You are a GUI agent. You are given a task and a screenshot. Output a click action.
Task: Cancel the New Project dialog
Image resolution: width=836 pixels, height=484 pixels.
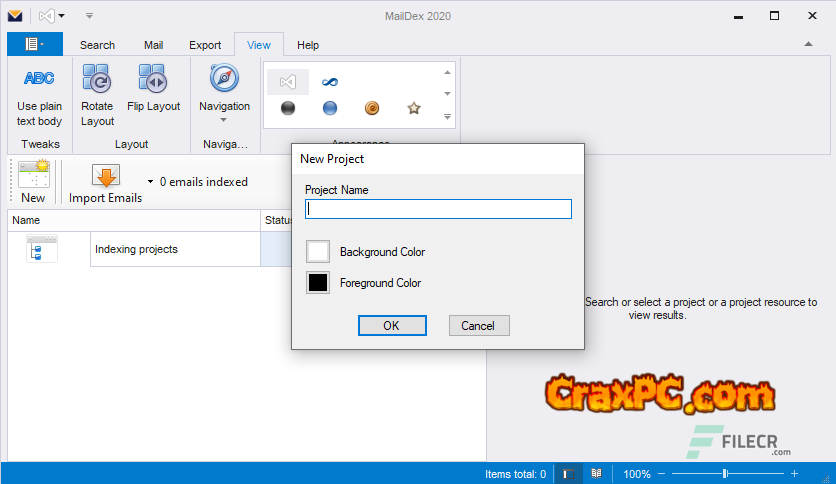478,325
